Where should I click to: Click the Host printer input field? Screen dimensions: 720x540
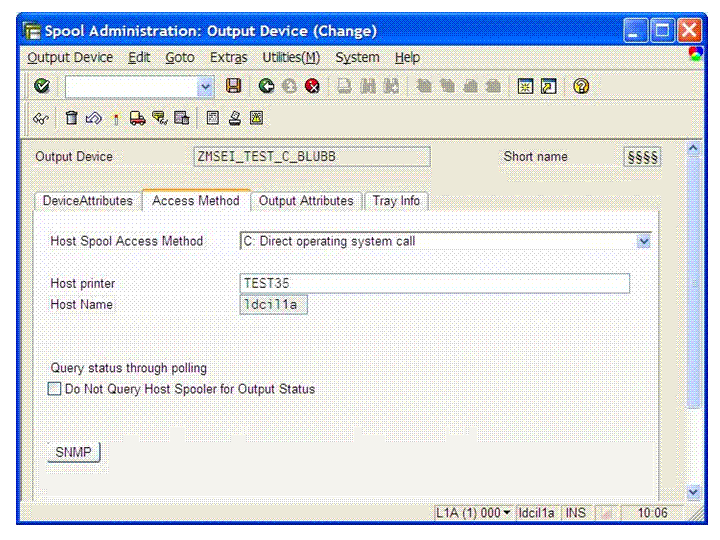(x=435, y=283)
